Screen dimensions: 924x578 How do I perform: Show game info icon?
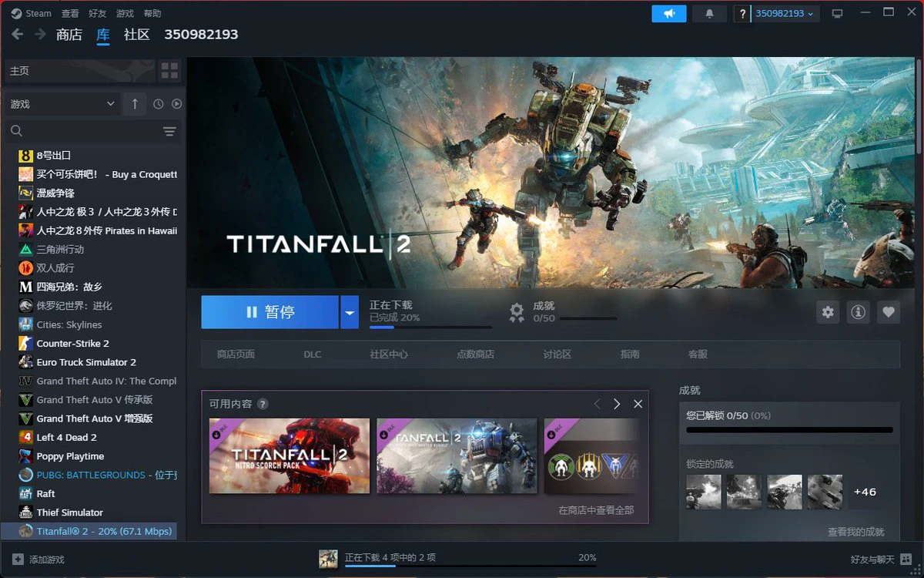[858, 312]
